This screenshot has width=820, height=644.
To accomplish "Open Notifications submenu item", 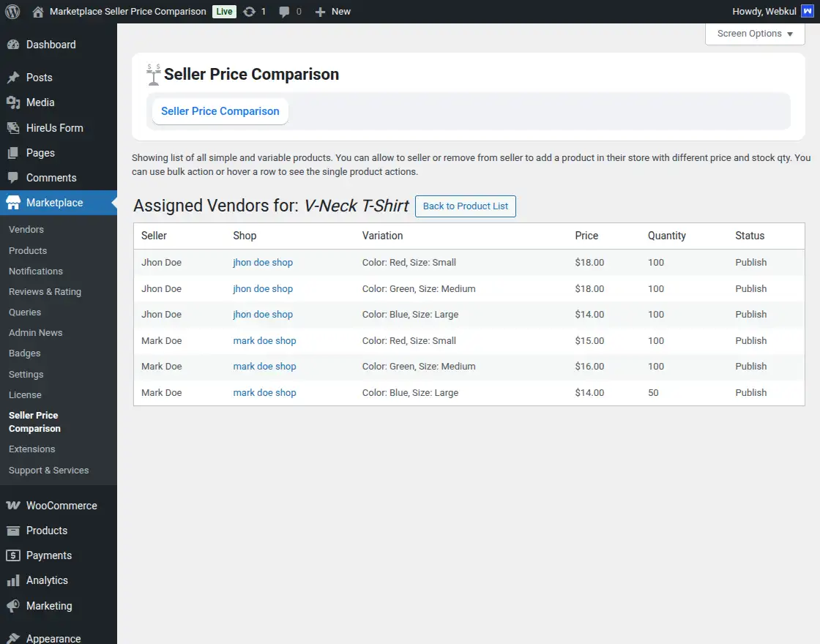I will click(36, 272).
